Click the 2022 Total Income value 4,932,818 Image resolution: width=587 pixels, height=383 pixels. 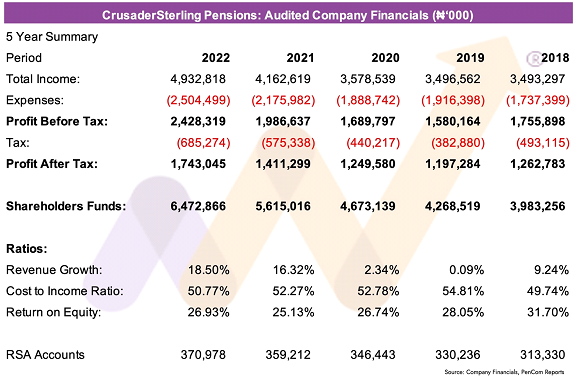pos(198,79)
